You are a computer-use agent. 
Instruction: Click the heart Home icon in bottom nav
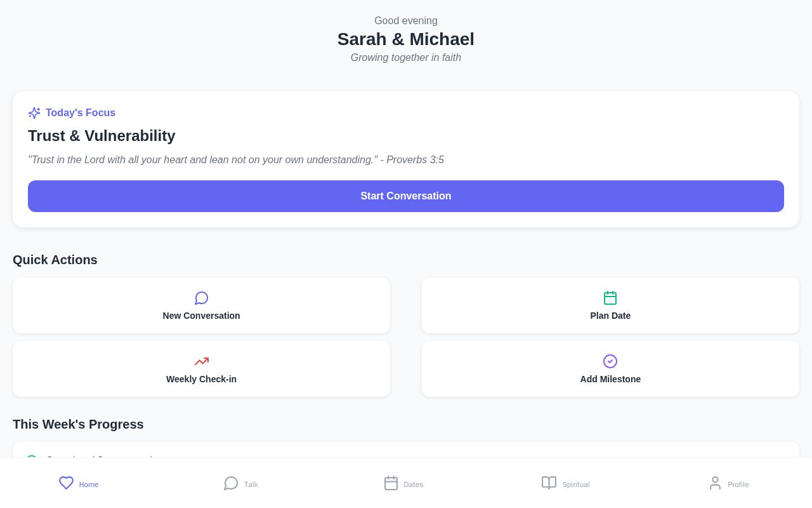coord(66,483)
